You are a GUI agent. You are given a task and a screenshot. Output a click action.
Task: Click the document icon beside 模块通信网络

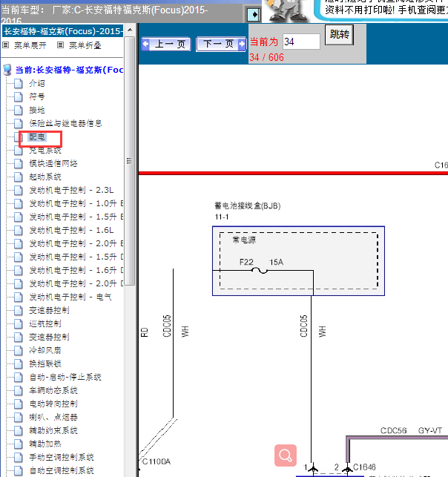pos(19,164)
